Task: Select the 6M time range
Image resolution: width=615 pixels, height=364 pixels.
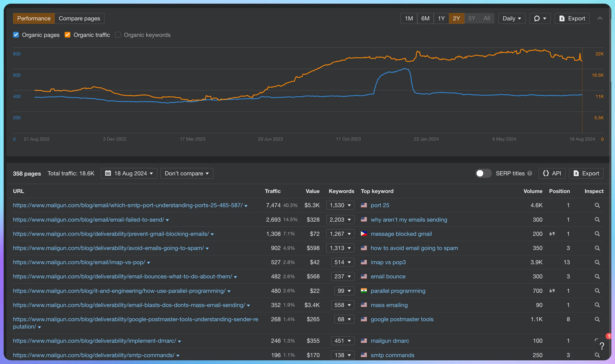Action: pyautogui.click(x=425, y=18)
